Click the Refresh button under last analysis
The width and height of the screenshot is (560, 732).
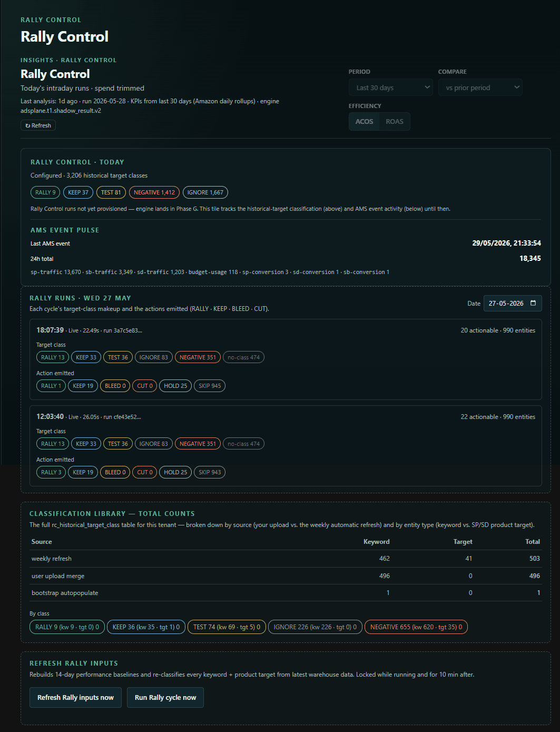coord(38,125)
